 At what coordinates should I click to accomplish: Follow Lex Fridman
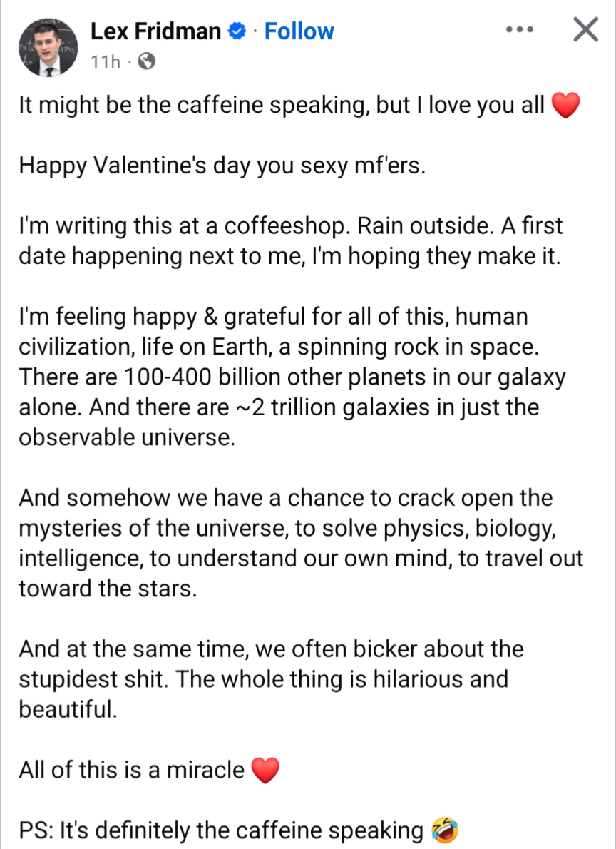tap(299, 31)
